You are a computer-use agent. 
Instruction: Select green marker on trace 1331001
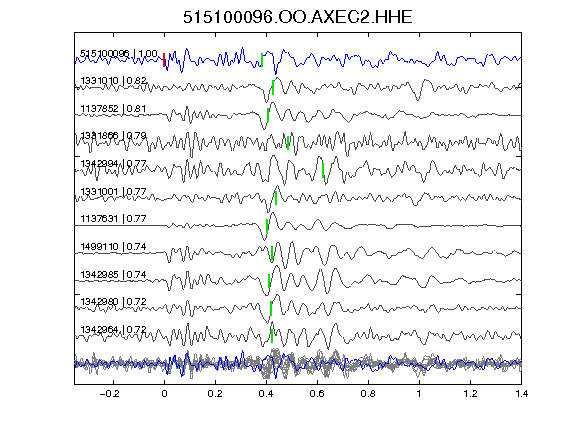276,198
